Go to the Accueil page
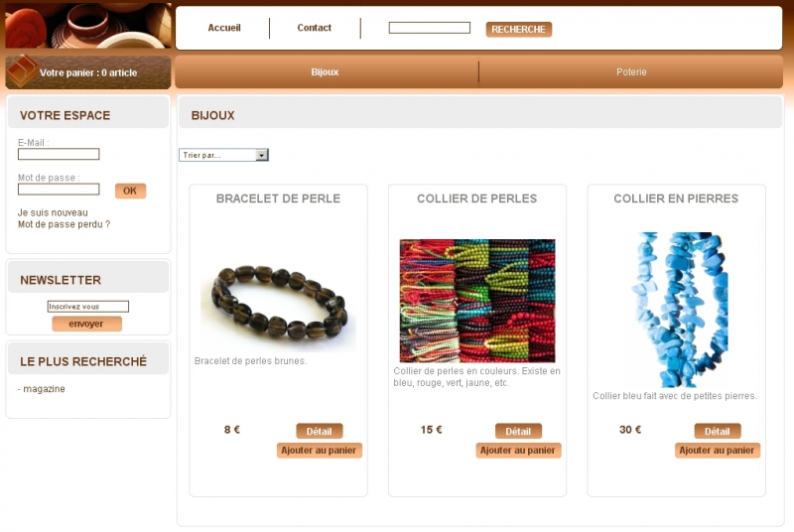The image size is (794, 532). [224, 28]
